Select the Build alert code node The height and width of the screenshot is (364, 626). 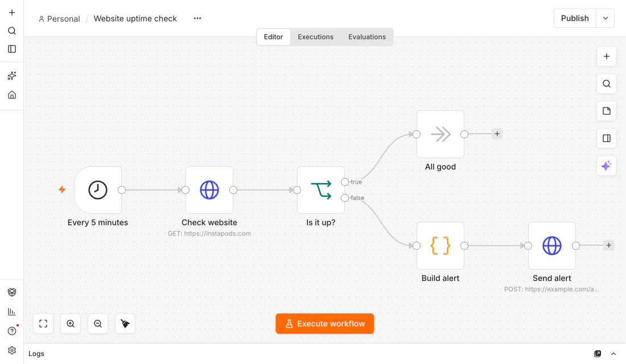440,246
